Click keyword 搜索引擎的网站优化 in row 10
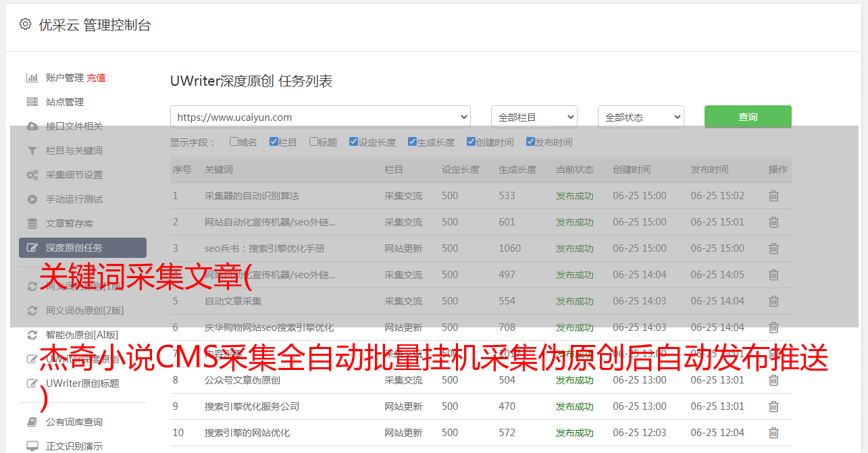Screen dimensions: 868x453 [x=247, y=433]
